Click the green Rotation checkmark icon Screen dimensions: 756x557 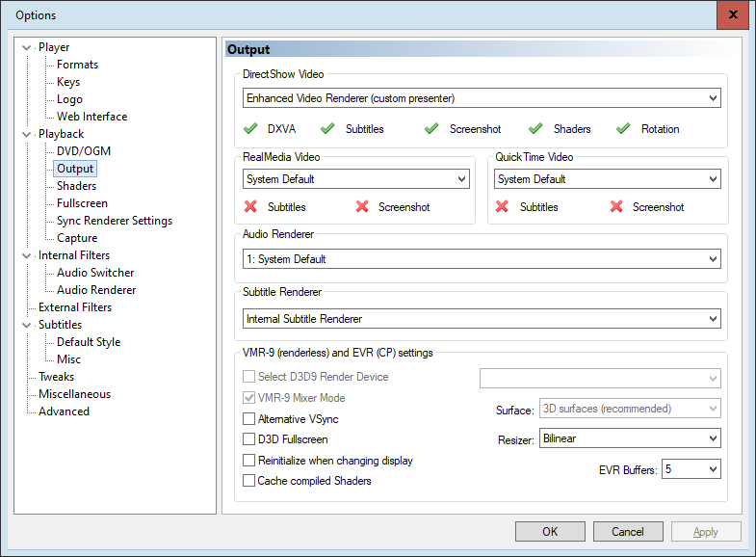(623, 128)
